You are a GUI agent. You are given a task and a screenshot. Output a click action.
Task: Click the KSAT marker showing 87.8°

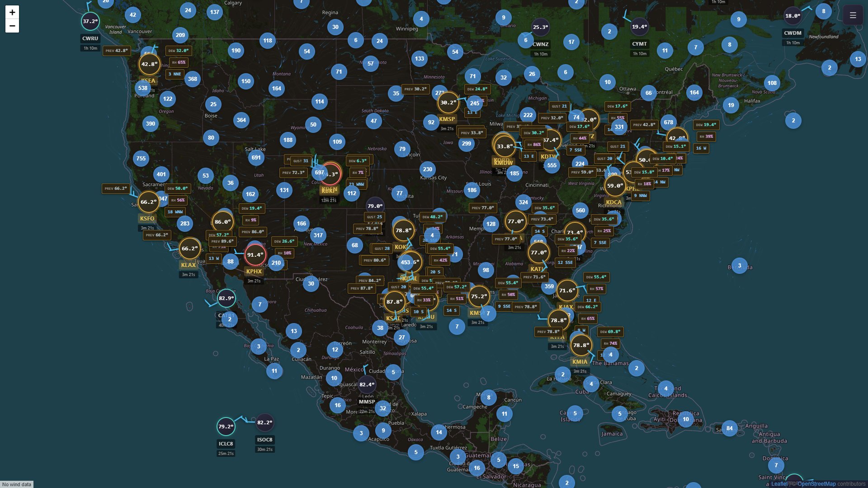pyautogui.click(x=394, y=301)
